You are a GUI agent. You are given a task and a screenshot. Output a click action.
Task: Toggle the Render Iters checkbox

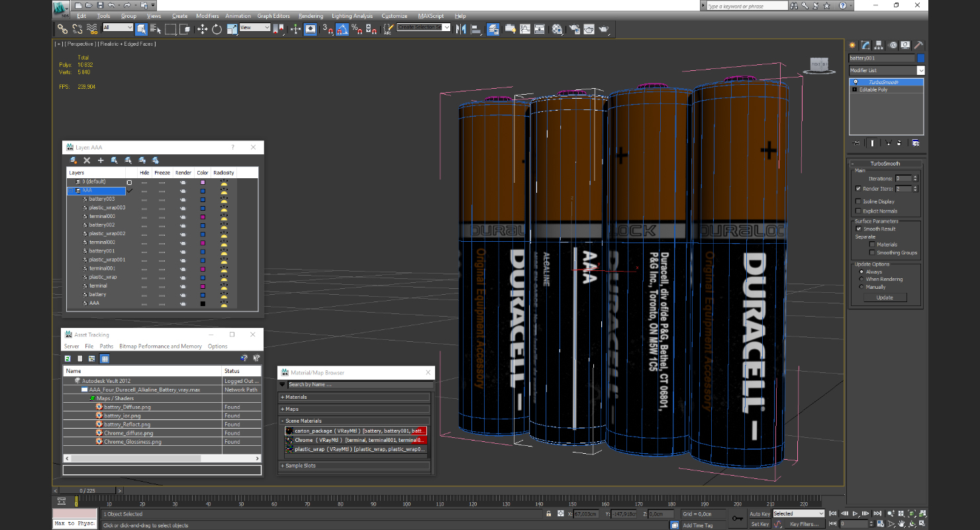pos(858,189)
